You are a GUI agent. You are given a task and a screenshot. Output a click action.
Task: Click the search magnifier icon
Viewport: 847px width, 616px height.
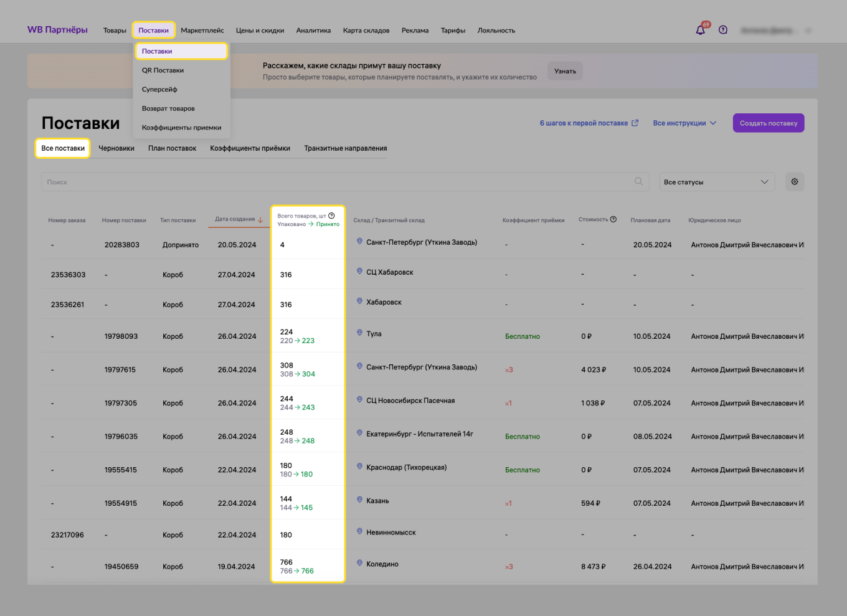pos(638,181)
